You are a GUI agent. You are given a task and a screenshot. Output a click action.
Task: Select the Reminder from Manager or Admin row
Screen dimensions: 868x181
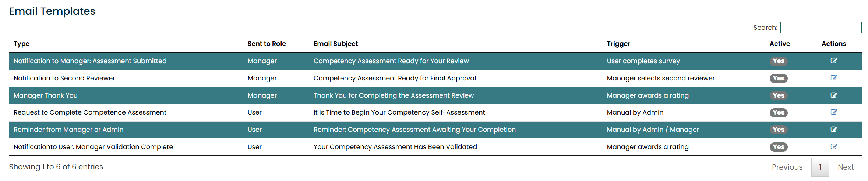point(435,130)
